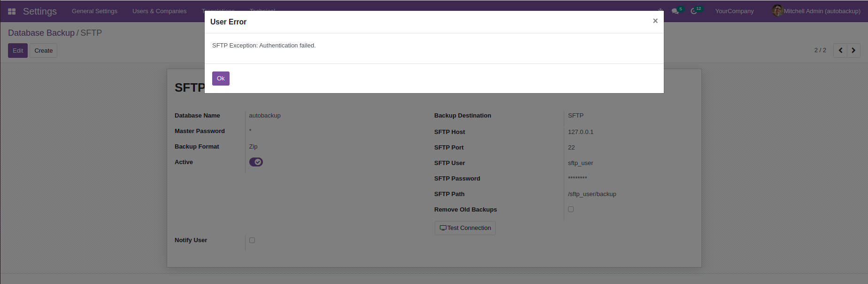Screen dimensions: 868x284
Task: Click the 2 / 2 pager counter
Action: 820,50
